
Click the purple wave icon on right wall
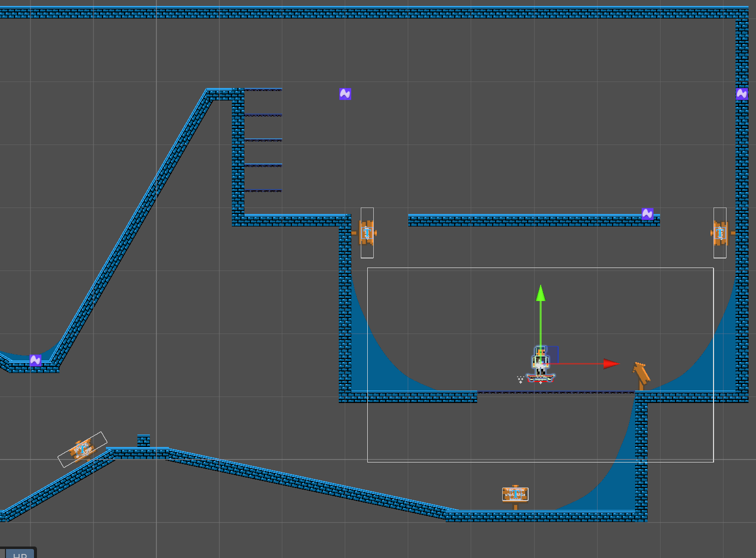tap(742, 93)
